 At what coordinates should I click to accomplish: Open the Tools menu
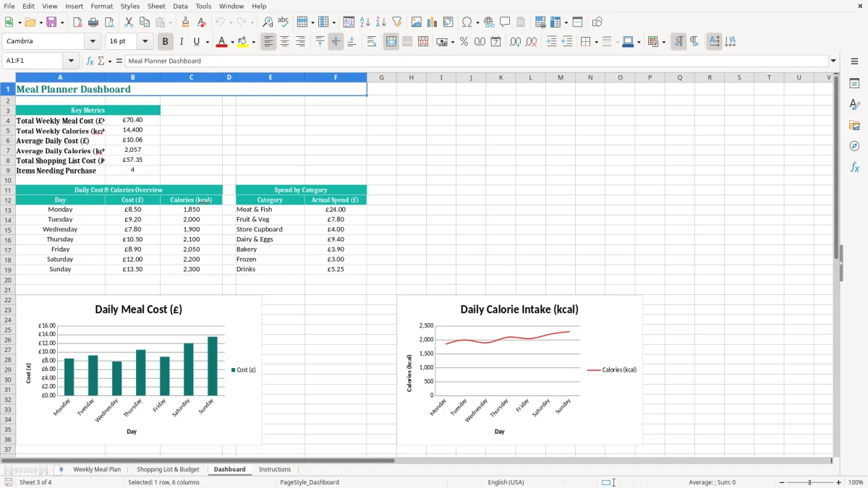[x=203, y=6]
